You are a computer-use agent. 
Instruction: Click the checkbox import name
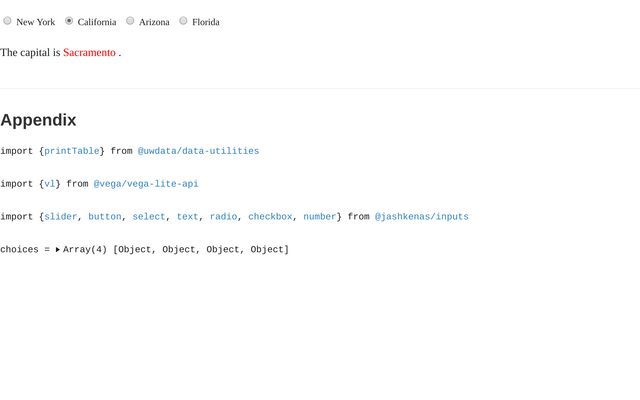pos(270,216)
